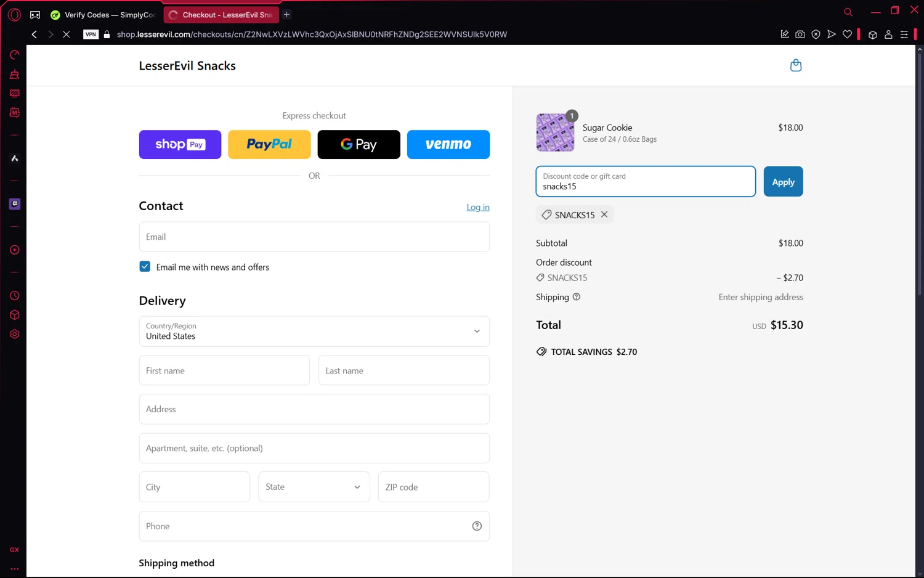Stop loading the page
This screenshot has height=578, width=924.
point(67,35)
